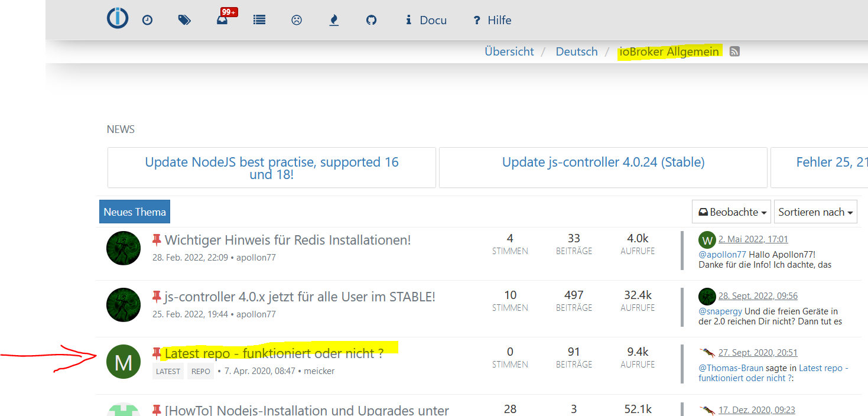Expand the Sortieren nach dropdown
The height and width of the screenshot is (416, 868).
pos(815,212)
